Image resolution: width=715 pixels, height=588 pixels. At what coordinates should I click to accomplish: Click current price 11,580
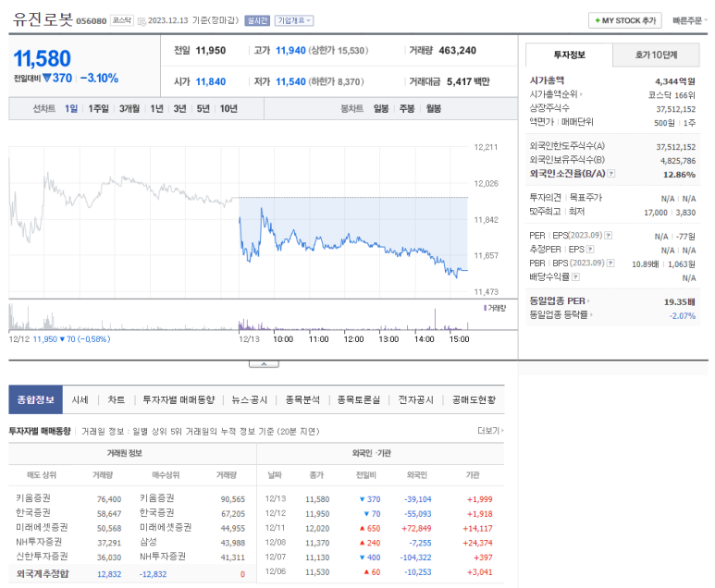coord(42,58)
